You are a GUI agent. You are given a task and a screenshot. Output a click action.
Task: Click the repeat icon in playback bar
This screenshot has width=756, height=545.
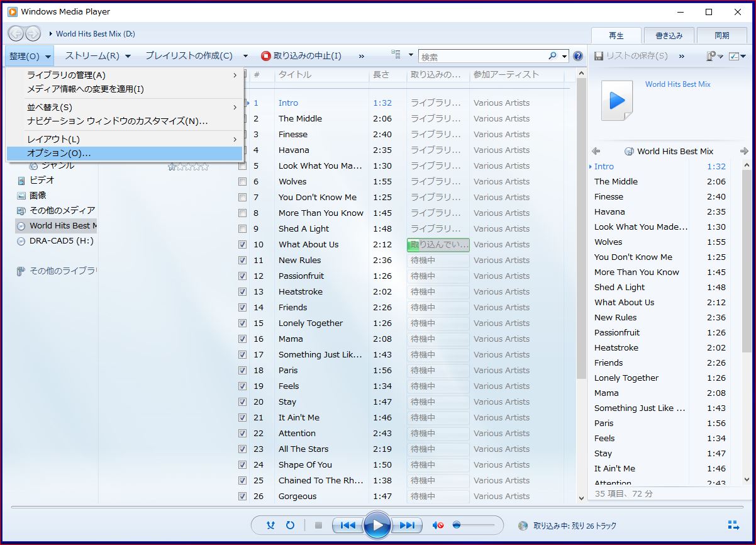click(290, 525)
